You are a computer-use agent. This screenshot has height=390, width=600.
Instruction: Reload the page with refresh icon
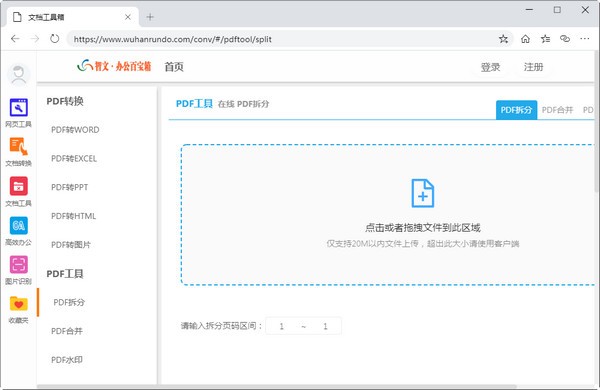55,39
